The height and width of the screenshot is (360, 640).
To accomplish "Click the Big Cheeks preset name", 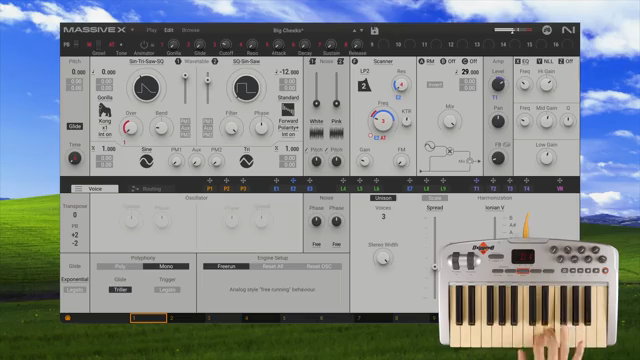I will 288,30.
